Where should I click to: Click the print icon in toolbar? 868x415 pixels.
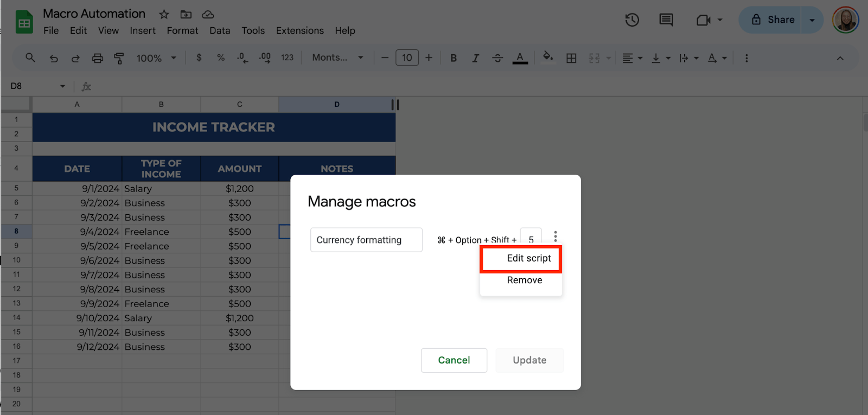pyautogui.click(x=97, y=58)
